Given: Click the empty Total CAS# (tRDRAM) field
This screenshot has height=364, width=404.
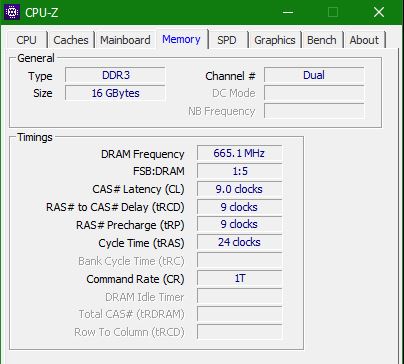Looking at the screenshot, I should [239, 314].
